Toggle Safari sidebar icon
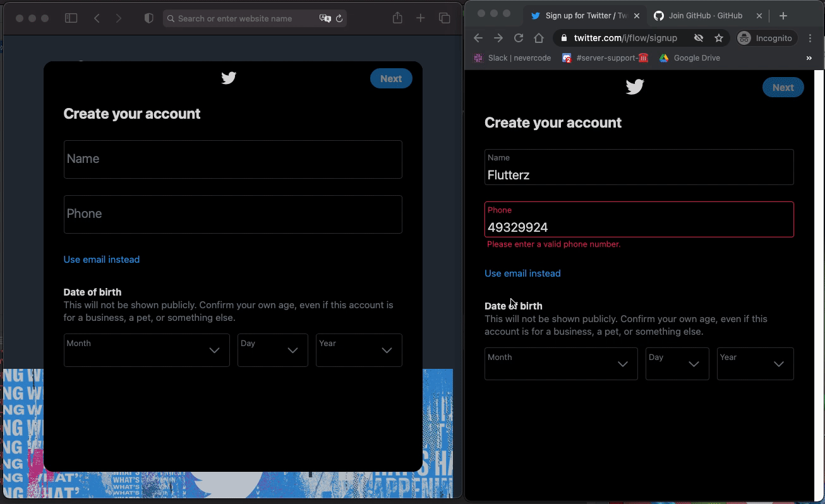Screen dimensions: 825x504 tap(71, 18)
